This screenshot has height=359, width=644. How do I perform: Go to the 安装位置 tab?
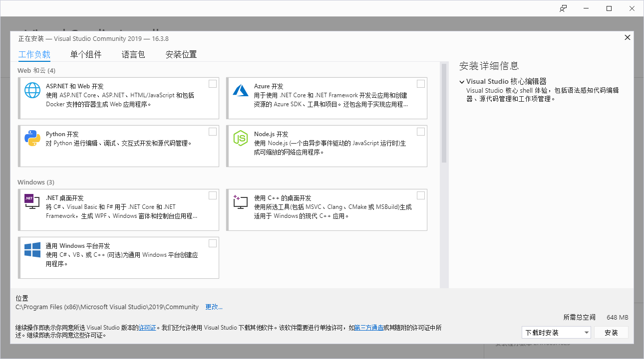pos(181,54)
